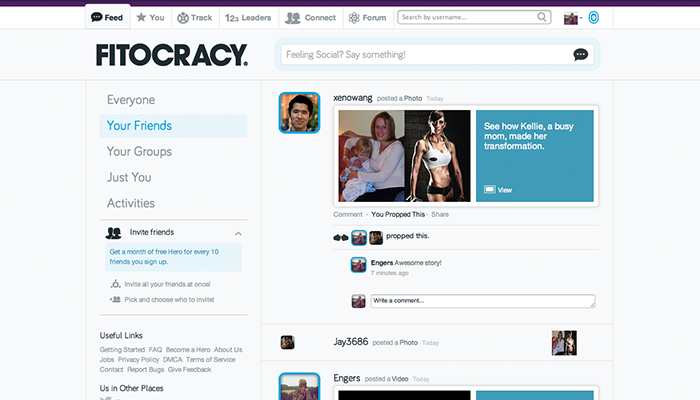This screenshot has width=700, height=400.
Task: Visit the Forum tab
Action: (x=367, y=18)
